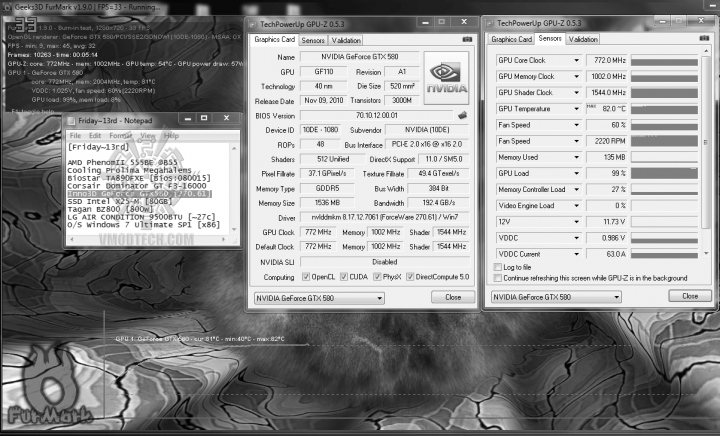
Task: Click the BIOS Version field 70.10.12.00.01
Action: [x=377, y=116]
